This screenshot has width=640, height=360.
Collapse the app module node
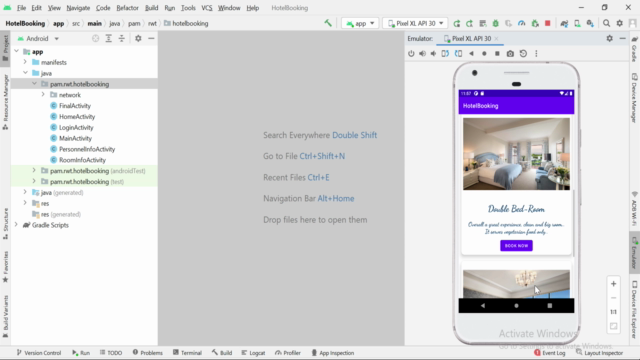(x=16, y=51)
